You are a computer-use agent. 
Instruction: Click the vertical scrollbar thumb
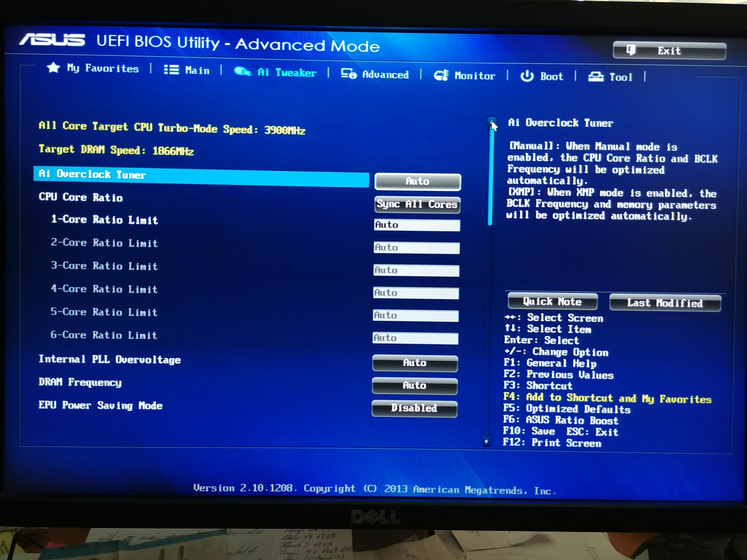pos(490,176)
